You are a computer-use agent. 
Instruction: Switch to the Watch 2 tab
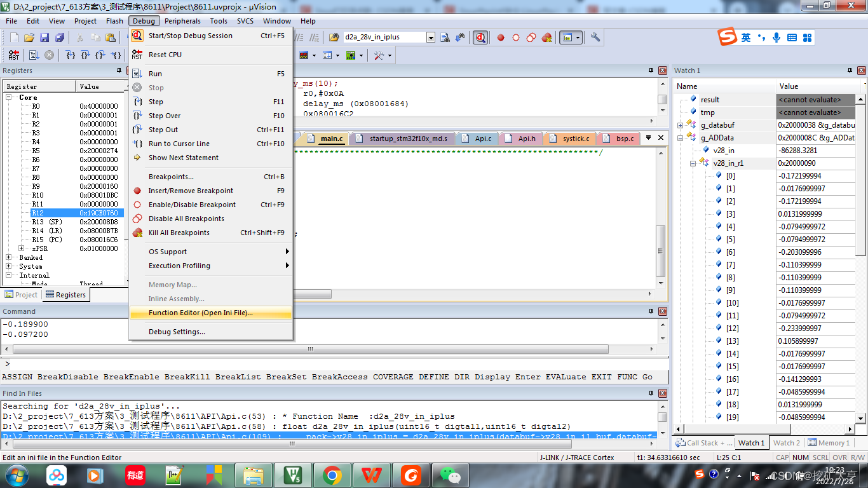[786, 443]
